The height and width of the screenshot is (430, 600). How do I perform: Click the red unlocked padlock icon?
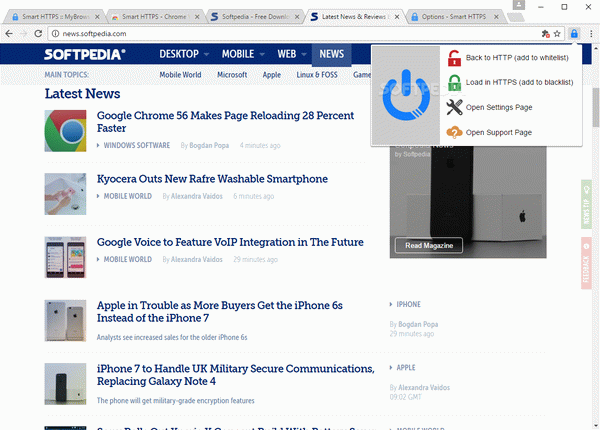(x=454, y=58)
